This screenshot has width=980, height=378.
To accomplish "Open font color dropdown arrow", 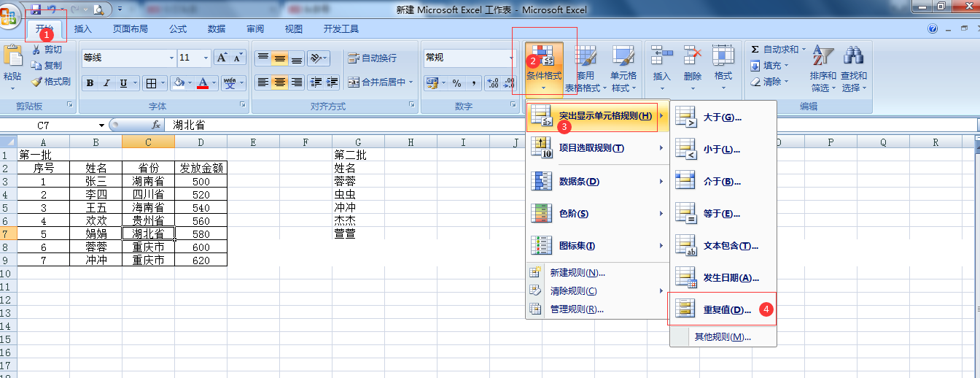I will pos(214,82).
